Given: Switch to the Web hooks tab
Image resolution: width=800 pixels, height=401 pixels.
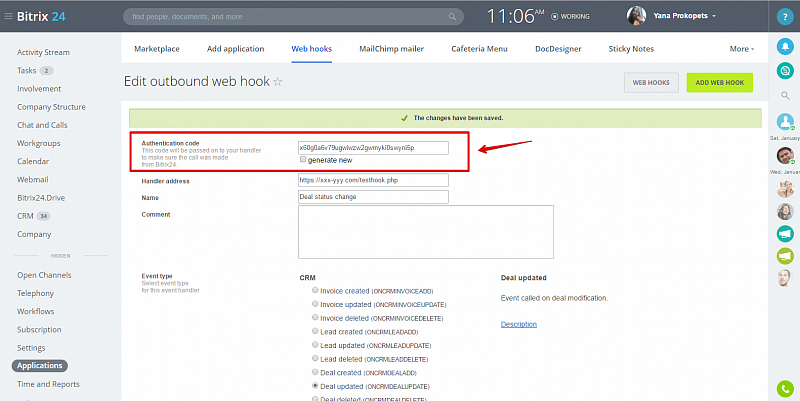Looking at the screenshot, I should point(311,49).
